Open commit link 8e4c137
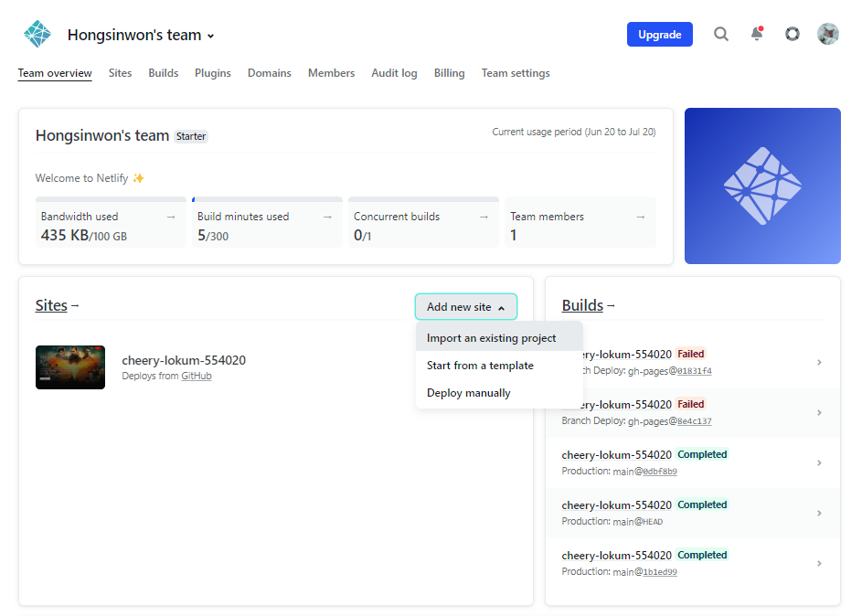The image size is (851, 616). (x=694, y=421)
